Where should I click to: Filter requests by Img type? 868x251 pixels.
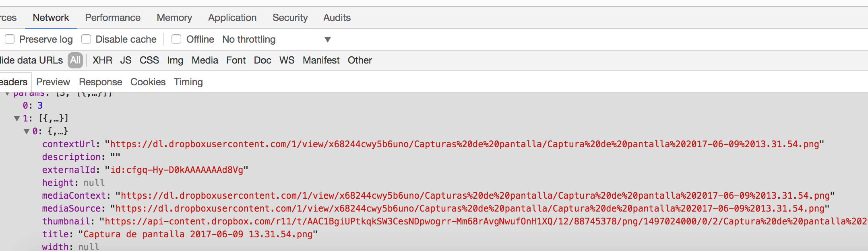(x=175, y=60)
